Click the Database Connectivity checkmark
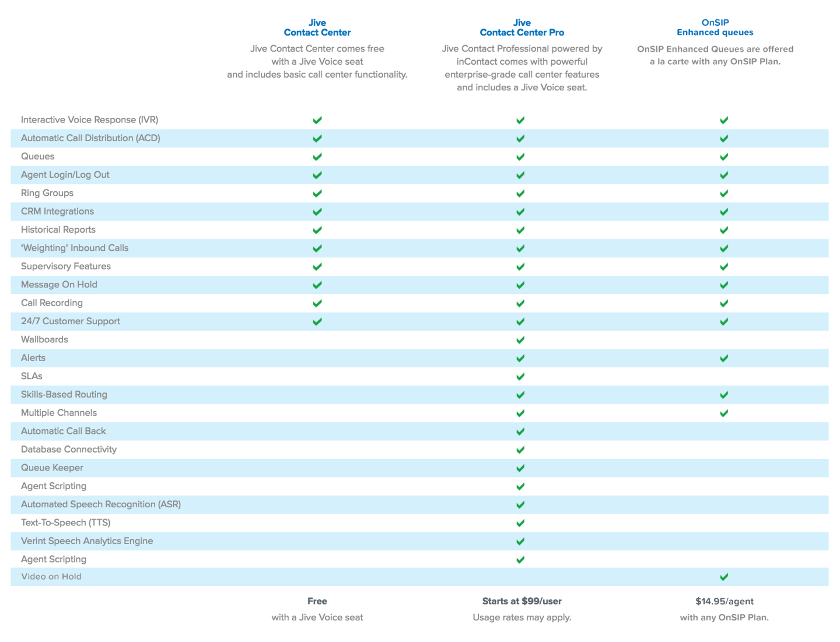The width and height of the screenshot is (840, 642). tap(520, 450)
